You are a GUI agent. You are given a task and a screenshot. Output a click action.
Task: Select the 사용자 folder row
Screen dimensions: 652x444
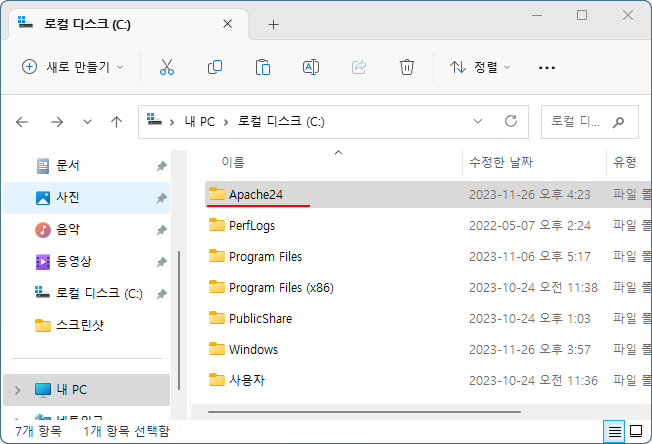click(428, 380)
